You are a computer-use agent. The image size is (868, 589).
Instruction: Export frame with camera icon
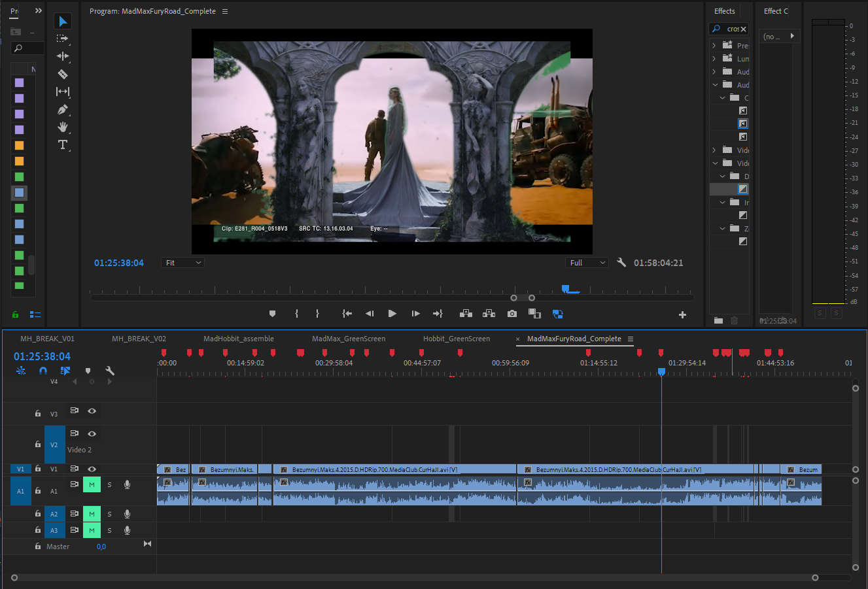[x=512, y=314]
